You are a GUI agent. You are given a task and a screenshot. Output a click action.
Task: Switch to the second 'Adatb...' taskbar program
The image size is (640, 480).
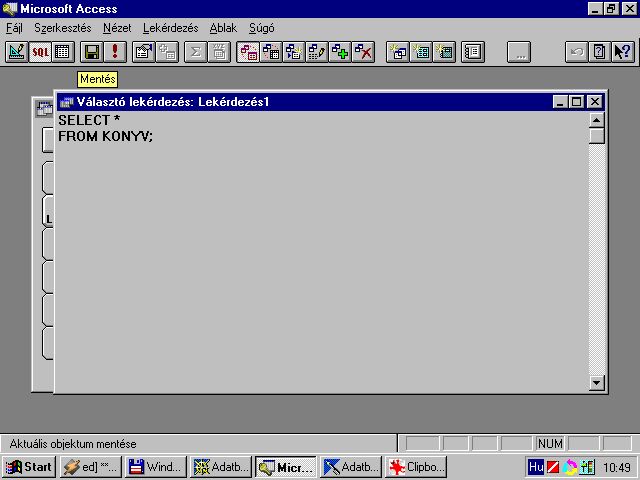(351, 467)
